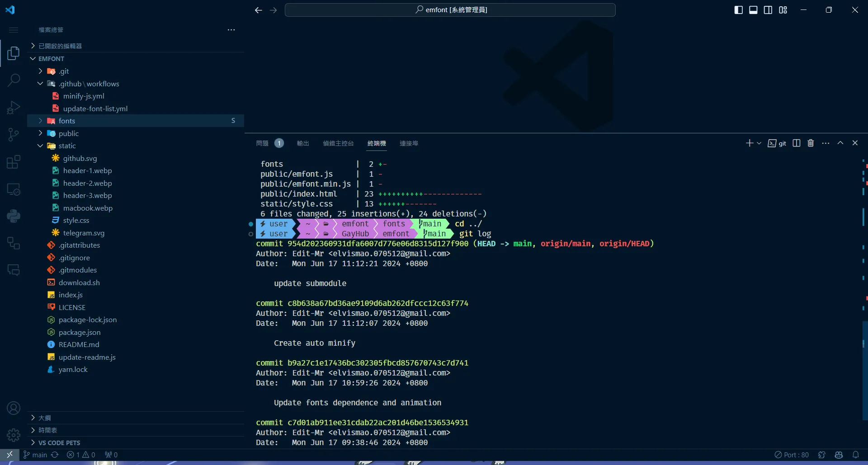
Task: Open the Python activity bar icon
Action: [x=14, y=216]
